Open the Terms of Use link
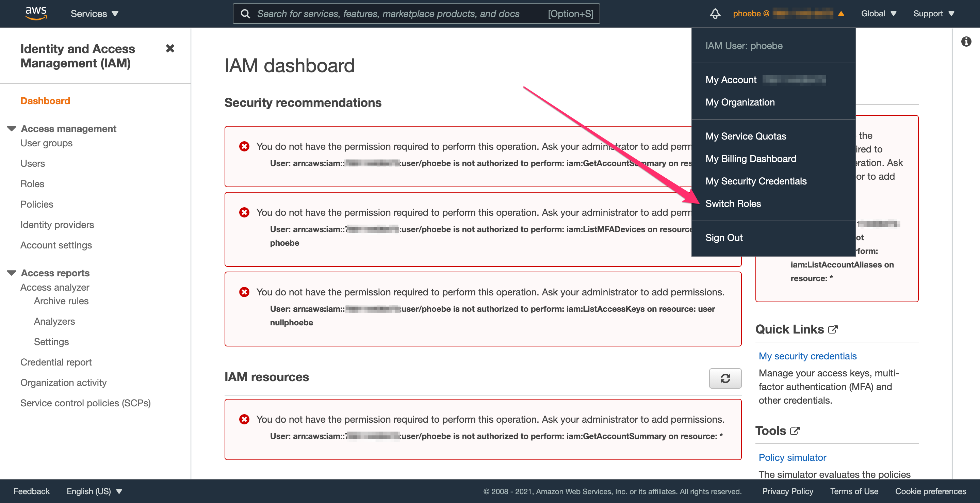 tap(854, 491)
